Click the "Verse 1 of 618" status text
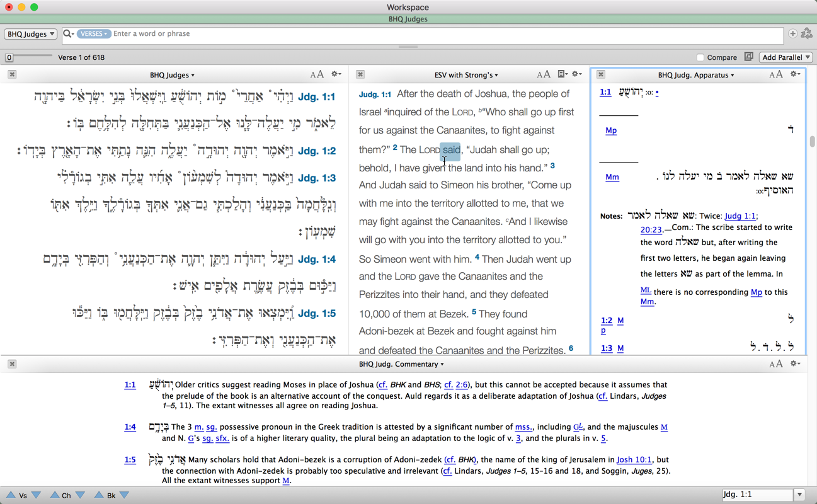This screenshot has width=817, height=504. coord(81,57)
